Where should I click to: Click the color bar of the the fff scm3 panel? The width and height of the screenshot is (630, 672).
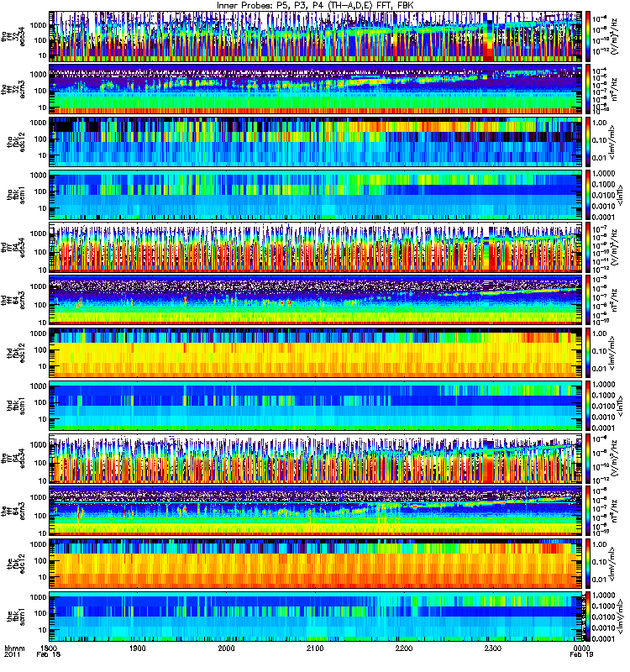[589, 511]
